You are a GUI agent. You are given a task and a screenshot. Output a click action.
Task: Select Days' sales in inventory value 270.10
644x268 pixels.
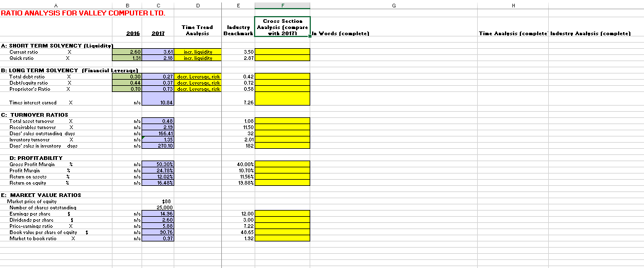158,146
